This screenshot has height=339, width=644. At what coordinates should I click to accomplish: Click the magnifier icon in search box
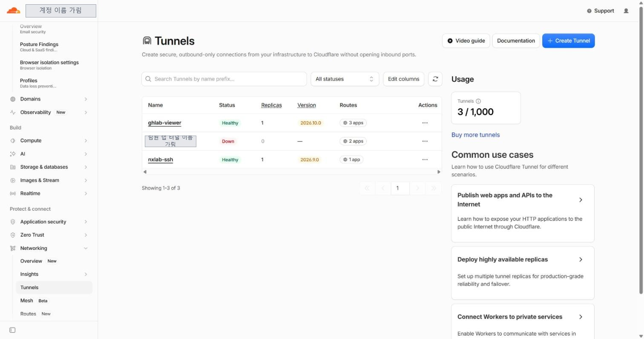[x=148, y=79]
